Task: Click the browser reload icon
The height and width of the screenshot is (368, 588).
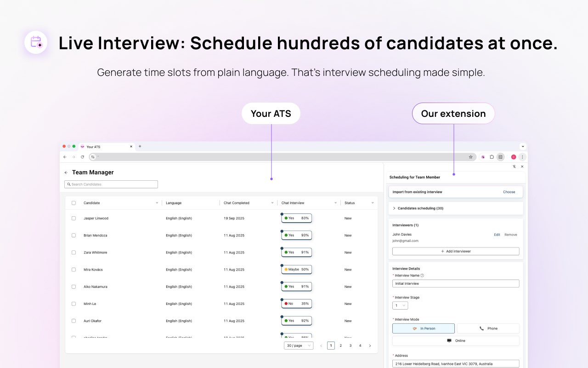Action: pos(82,157)
